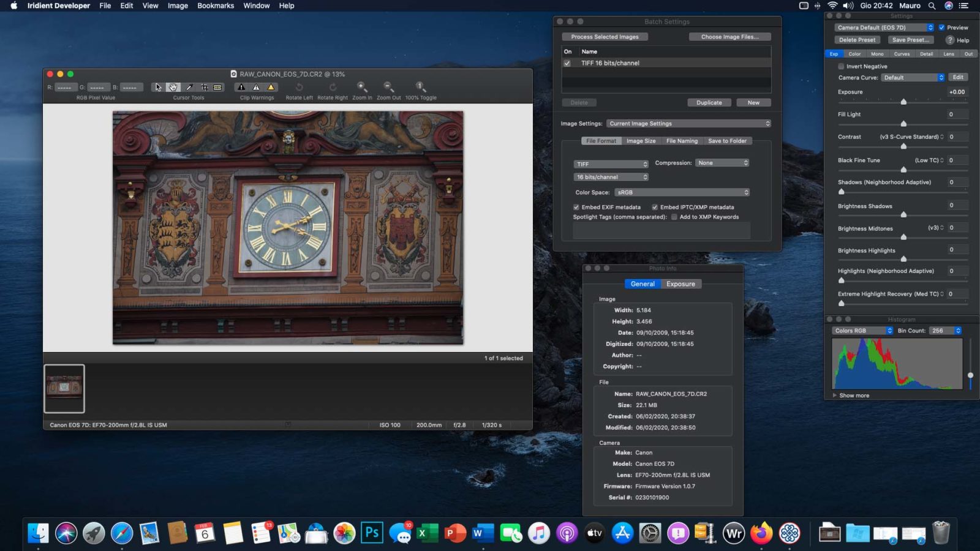Click the Save Preset button
980x551 pixels.
(x=910, y=40)
